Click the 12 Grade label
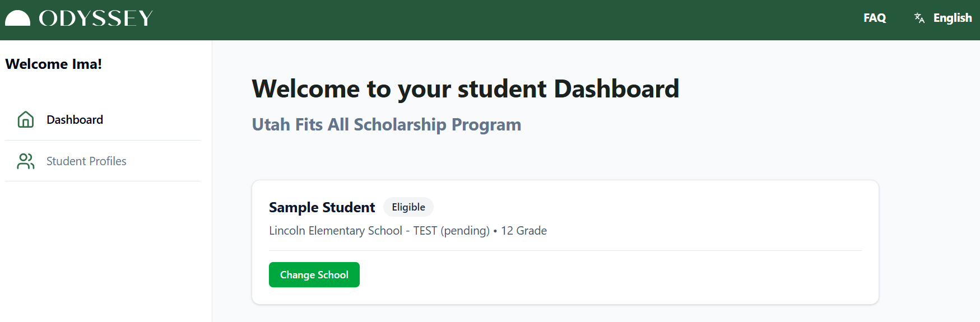This screenshot has width=980, height=322. coord(523,231)
